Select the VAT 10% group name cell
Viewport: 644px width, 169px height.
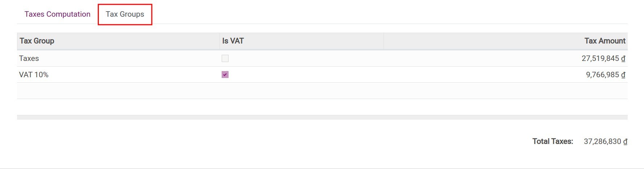click(34, 75)
